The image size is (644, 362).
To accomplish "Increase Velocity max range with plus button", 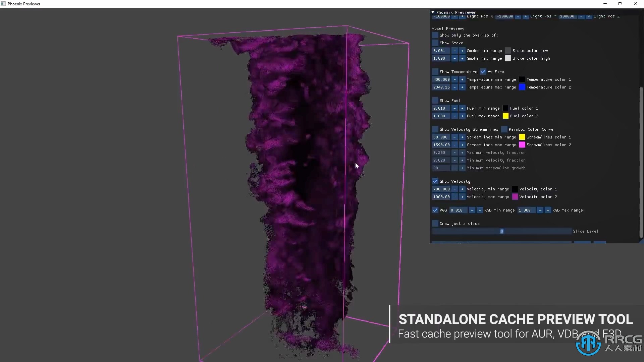I will click(x=462, y=197).
